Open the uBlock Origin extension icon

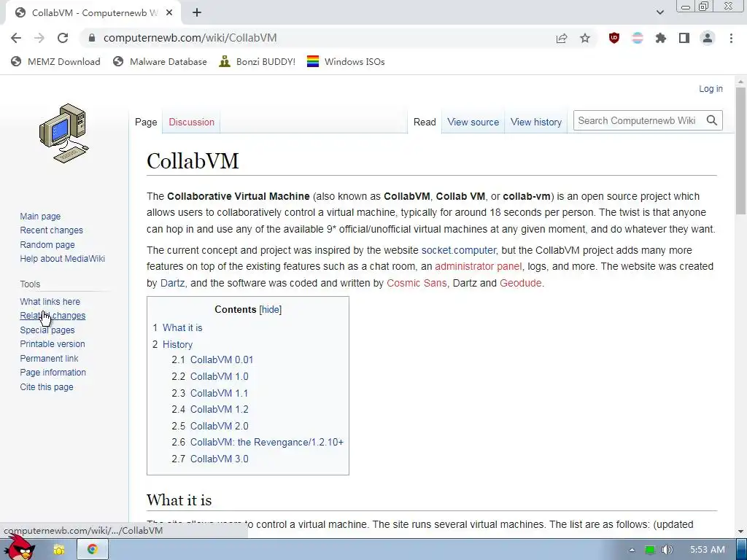614,38
